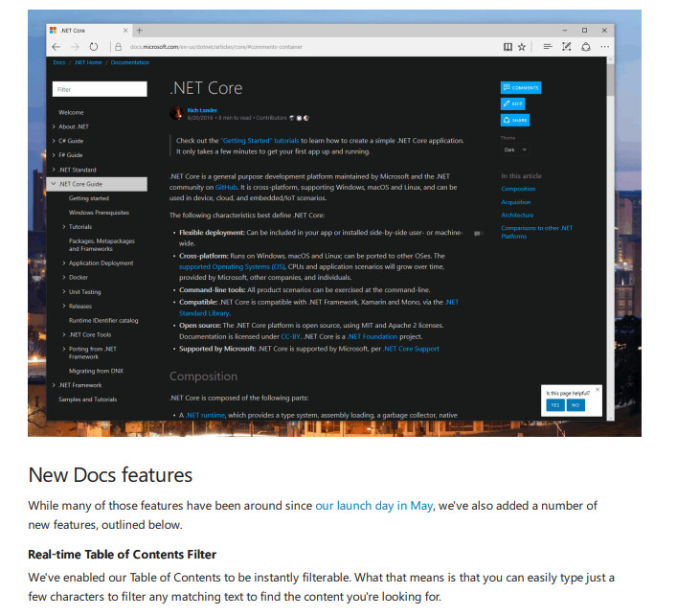Open Windows Prerequisites sidebar item

[x=99, y=213]
